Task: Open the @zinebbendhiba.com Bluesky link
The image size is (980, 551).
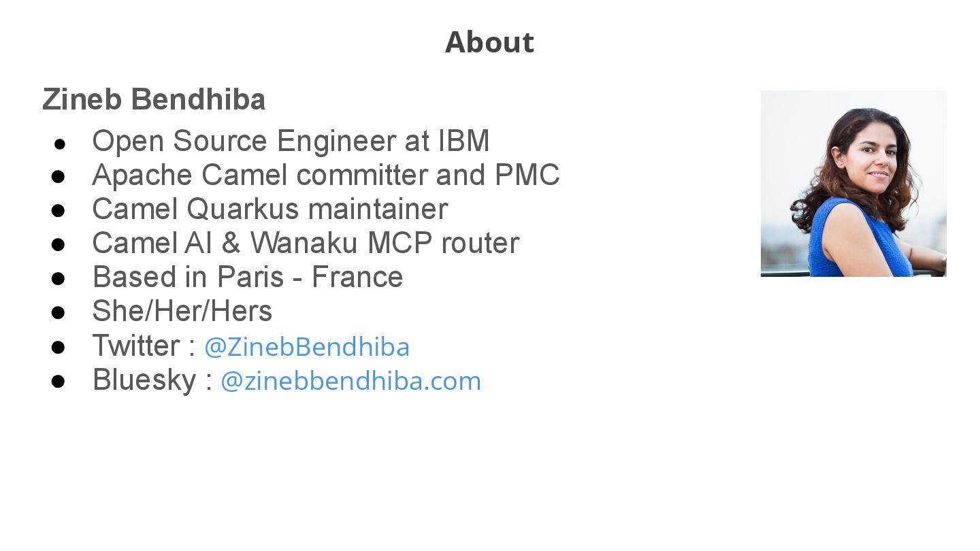Action: pos(351,381)
